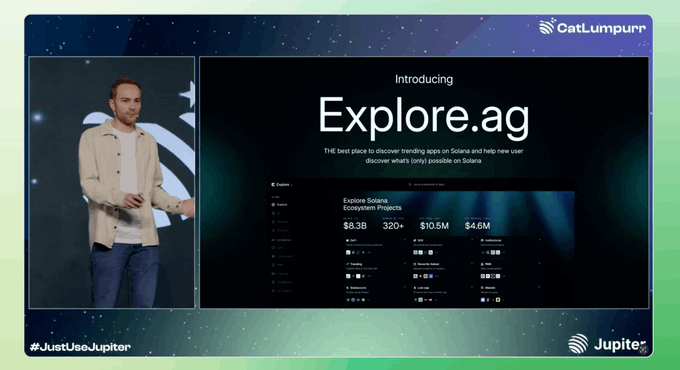This screenshot has height=370, width=680.
Task: Click the $4.6M statistic
Action: (477, 226)
